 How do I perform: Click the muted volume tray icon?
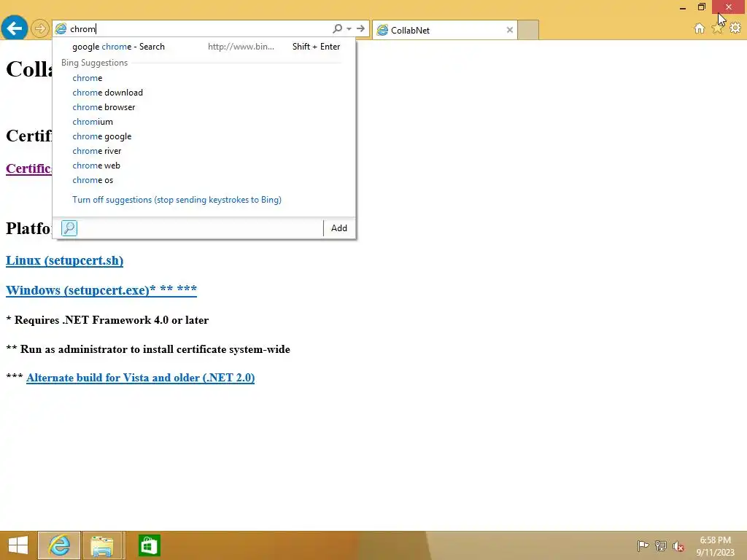click(x=678, y=546)
